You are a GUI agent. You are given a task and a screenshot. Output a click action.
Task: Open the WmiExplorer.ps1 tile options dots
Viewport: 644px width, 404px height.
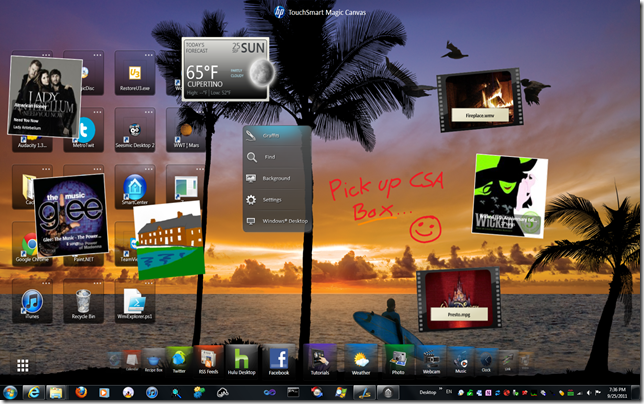point(149,283)
